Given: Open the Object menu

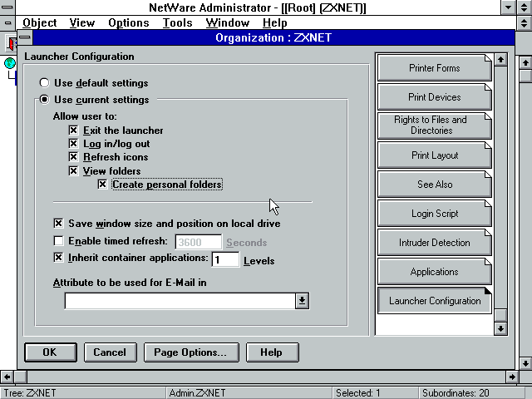Looking at the screenshot, I should (x=40, y=22).
